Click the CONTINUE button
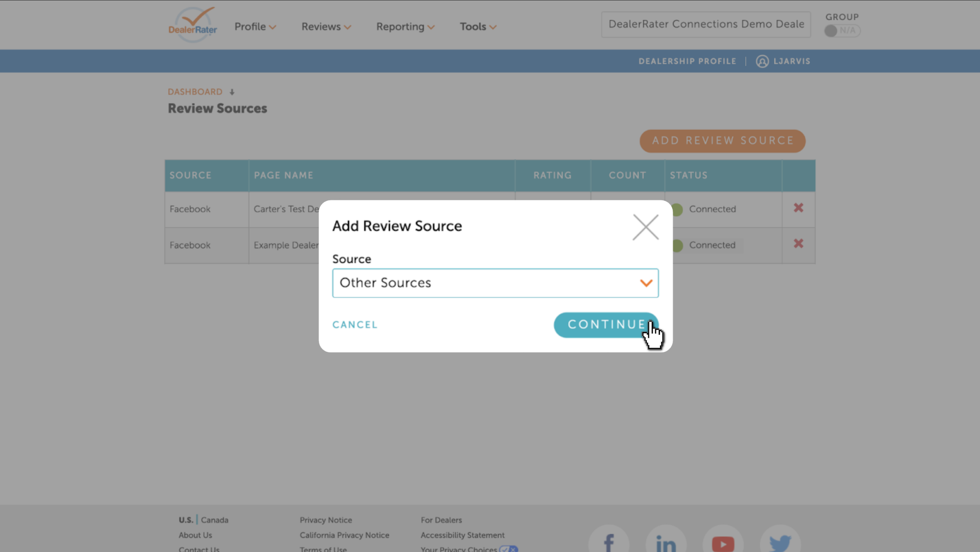 click(606, 325)
